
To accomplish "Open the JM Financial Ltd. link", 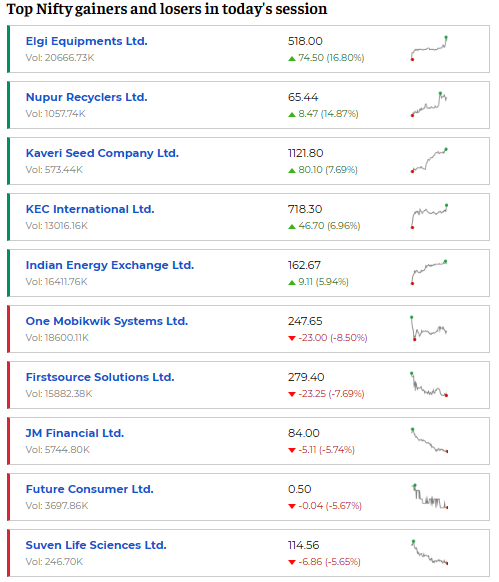I will [x=75, y=434].
